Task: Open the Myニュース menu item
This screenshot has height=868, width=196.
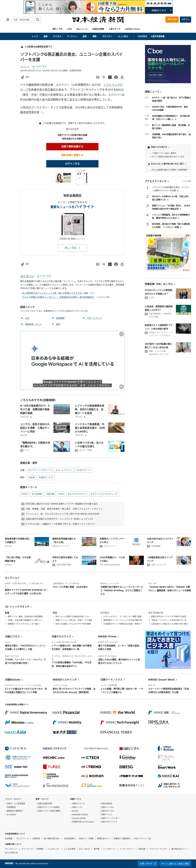Action: 82,29
